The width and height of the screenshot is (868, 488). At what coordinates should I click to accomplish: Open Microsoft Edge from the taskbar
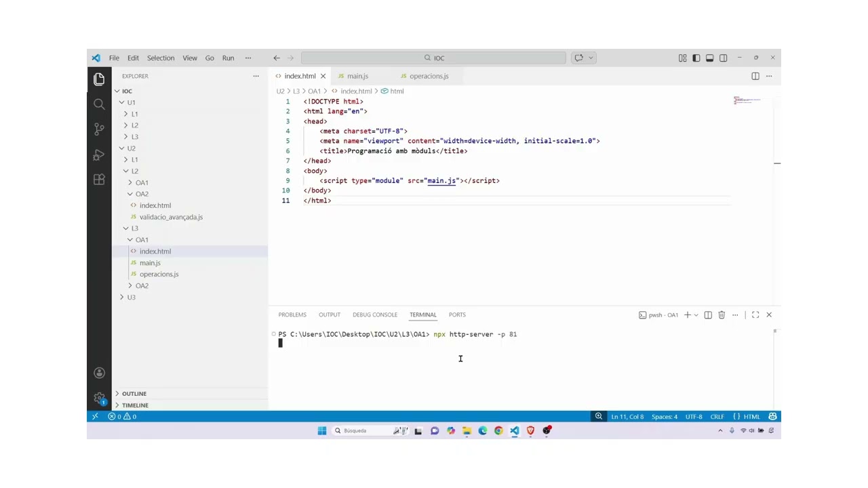(x=483, y=430)
